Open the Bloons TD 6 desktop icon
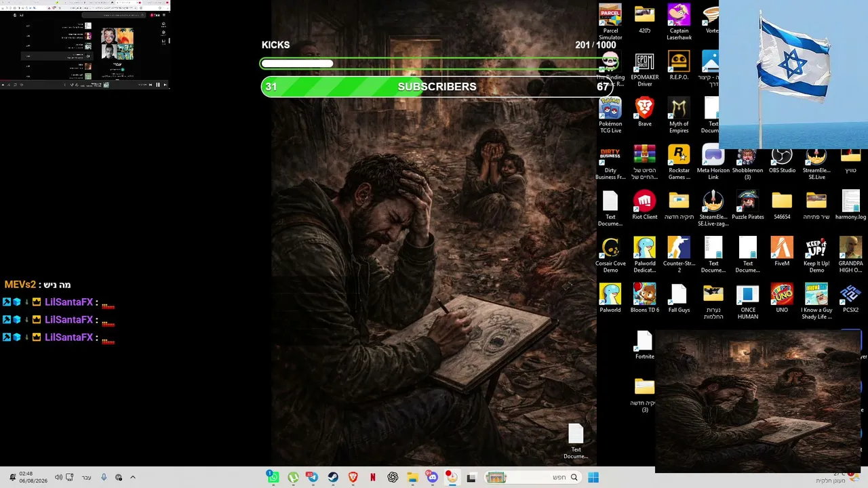 click(x=644, y=298)
